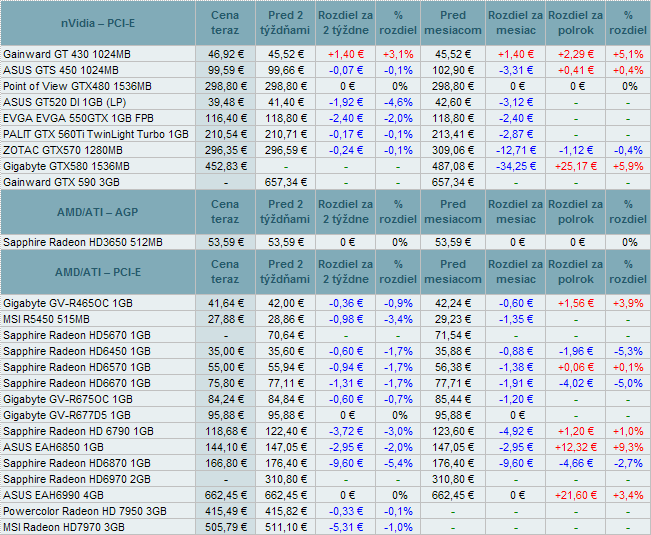Viewport: 651px width, 535px height.
Task: Click Sapphire Radeon HD6450 1GB name
Action: (77, 352)
